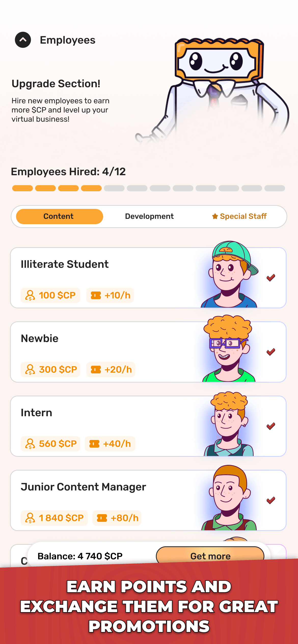The height and width of the screenshot is (644, 298).
Task: Click the +40/h ticket icon
Action: 94,444
